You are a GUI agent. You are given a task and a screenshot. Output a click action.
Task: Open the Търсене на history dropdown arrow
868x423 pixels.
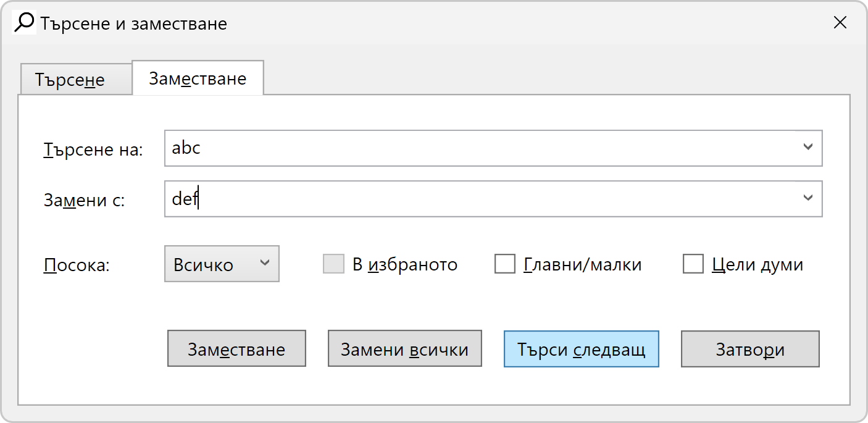pyautogui.click(x=807, y=148)
